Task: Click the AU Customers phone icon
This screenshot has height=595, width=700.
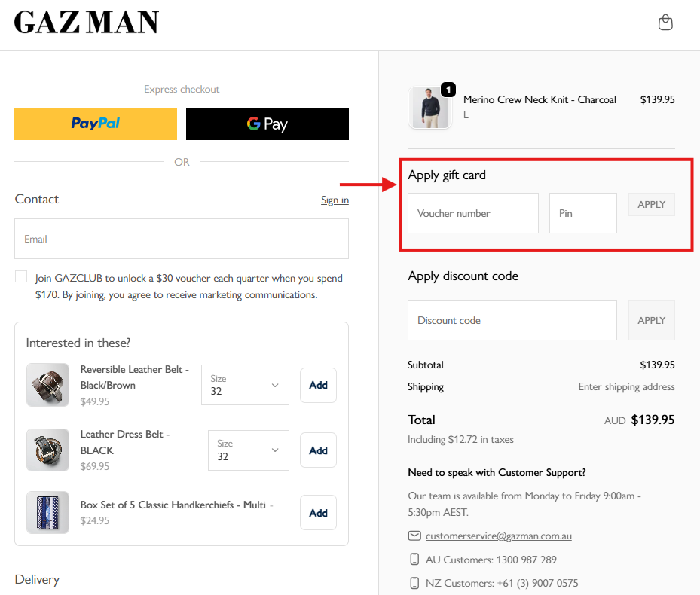Action: (414, 560)
